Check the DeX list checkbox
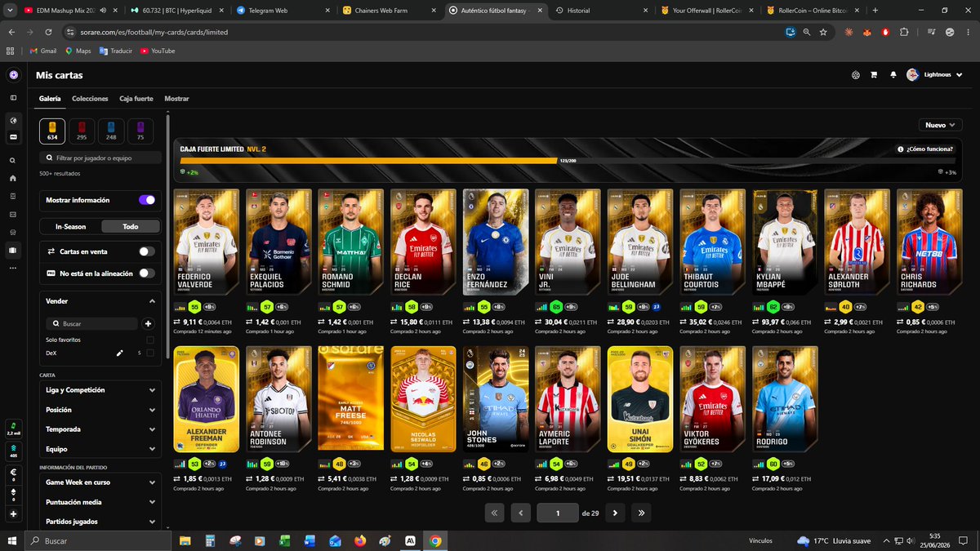The width and height of the screenshot is (980, 551). click(149, 353)
